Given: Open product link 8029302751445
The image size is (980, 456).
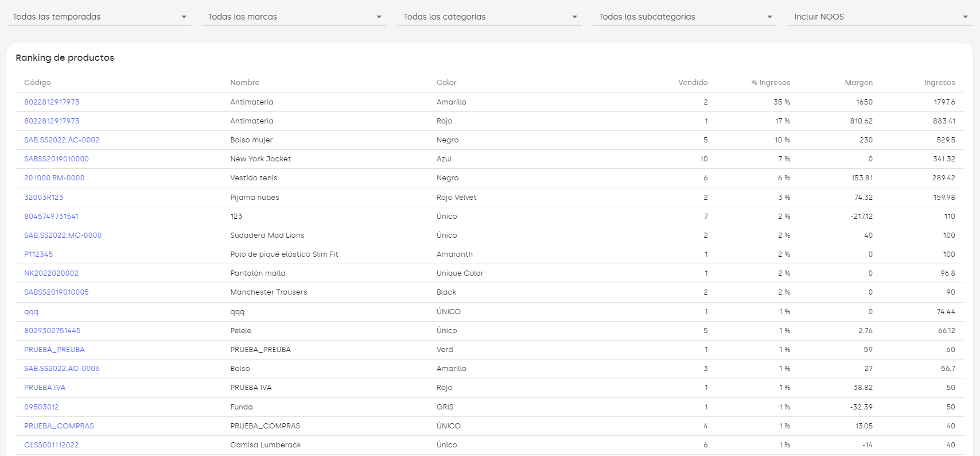Looking at the screenshot, I should [52, 330].
